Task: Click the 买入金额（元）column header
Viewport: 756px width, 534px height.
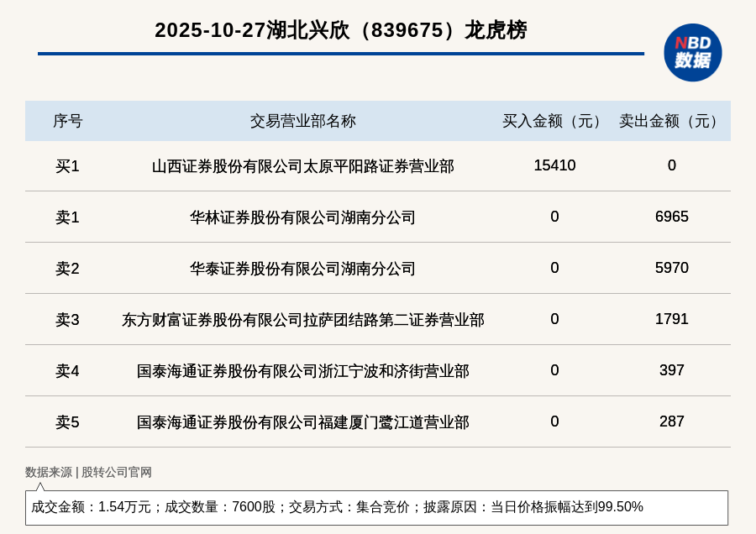Action: coord(554,121)
